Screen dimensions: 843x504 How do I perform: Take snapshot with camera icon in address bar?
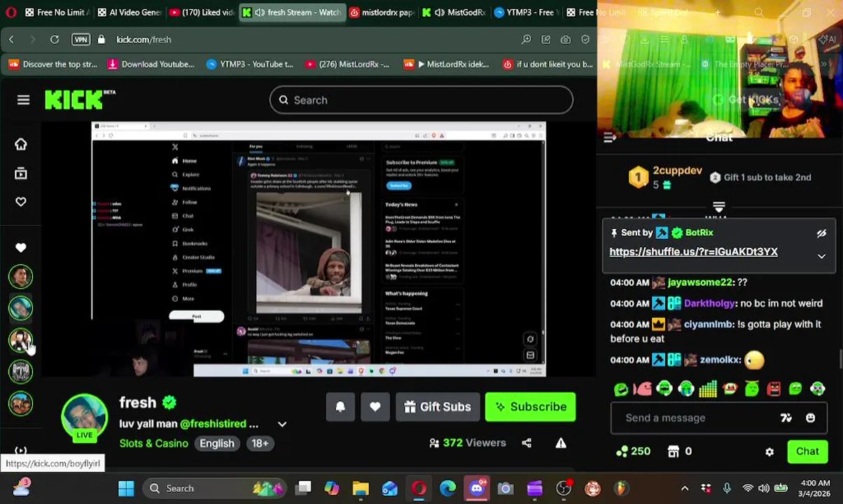coord(565,39)
